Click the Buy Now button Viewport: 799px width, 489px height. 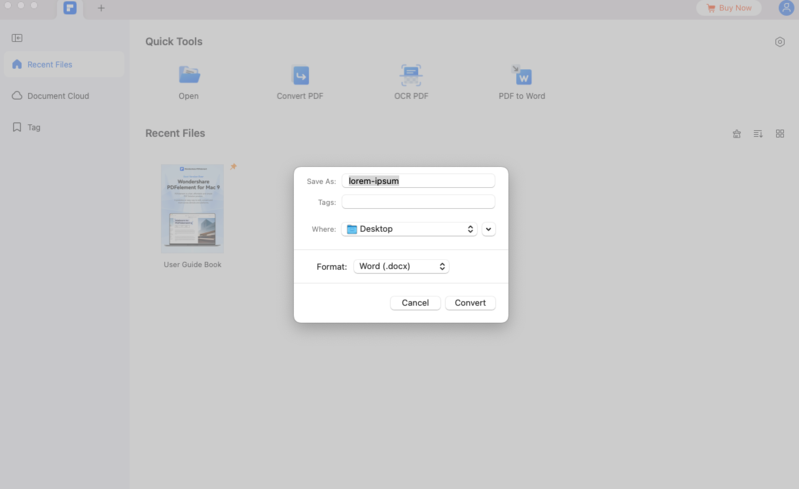pyautogui.click(x=729, y=8)
